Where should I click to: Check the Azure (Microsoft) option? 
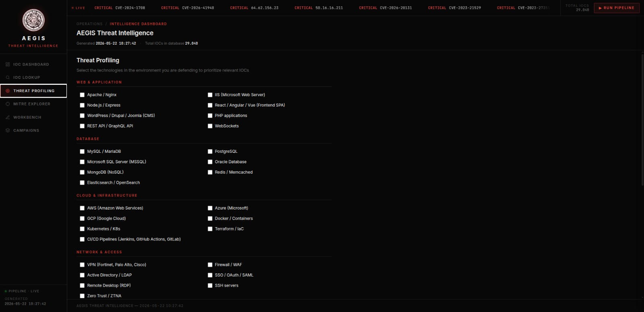pos(210,208)
